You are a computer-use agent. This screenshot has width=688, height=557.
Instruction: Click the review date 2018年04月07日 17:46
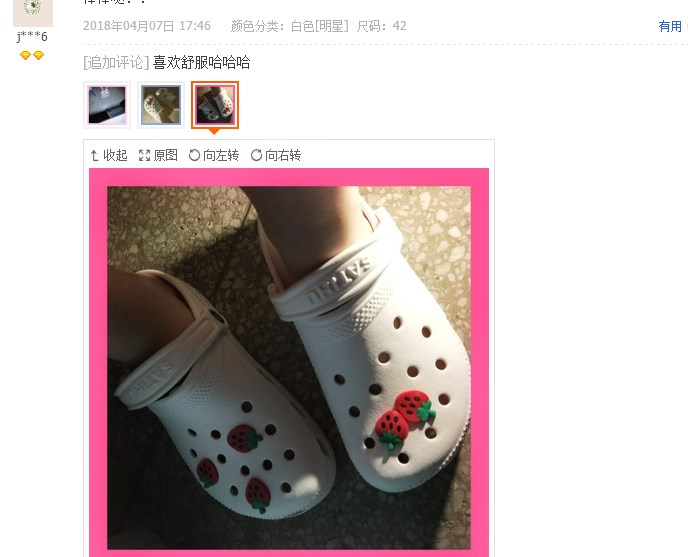147,26
